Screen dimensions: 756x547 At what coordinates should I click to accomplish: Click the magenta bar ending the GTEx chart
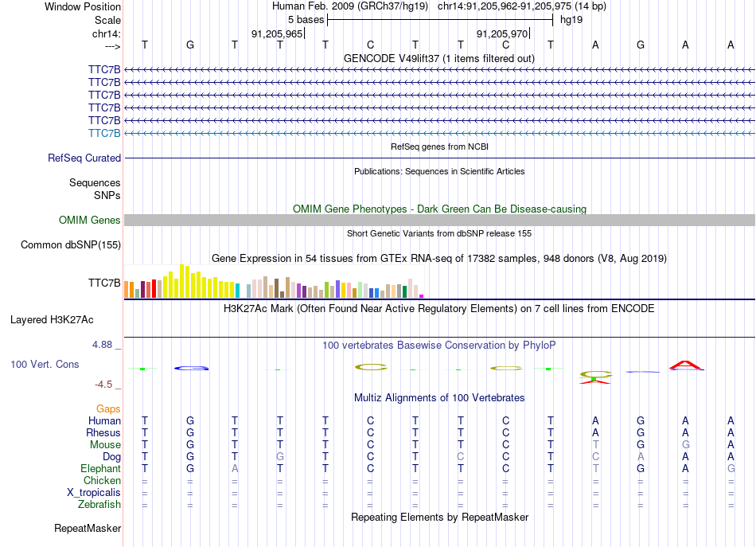[422, 296]
